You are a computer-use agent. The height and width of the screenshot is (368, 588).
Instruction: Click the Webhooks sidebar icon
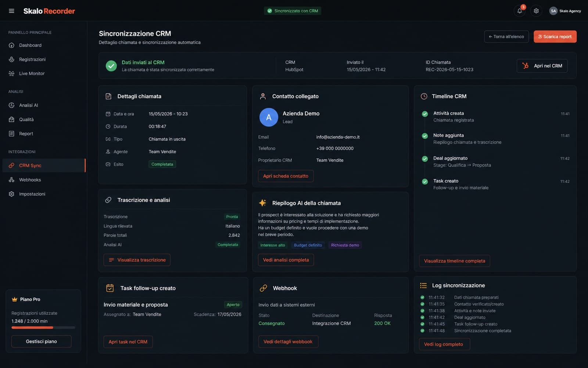pyautogui.click(x=12, y=180)
